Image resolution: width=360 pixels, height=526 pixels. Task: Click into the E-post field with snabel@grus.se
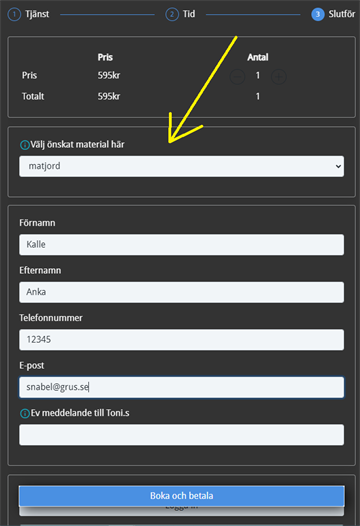click(182, 387)
